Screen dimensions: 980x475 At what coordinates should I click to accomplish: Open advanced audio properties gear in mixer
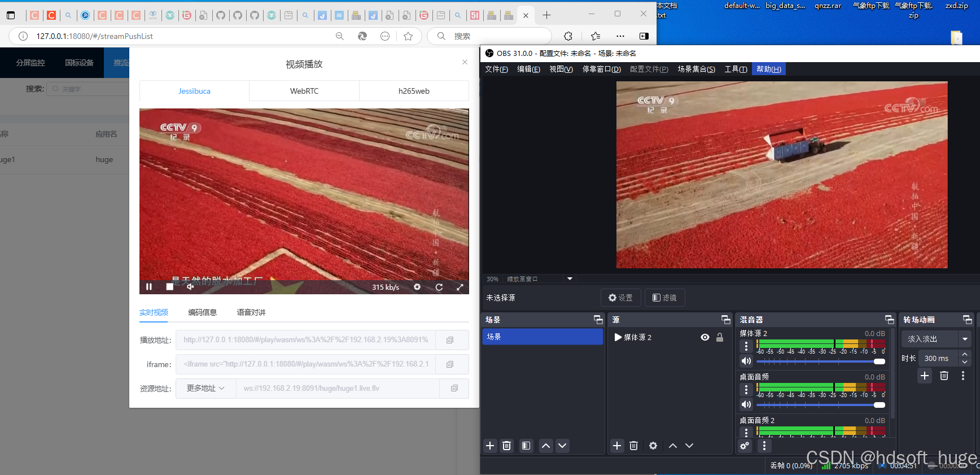coord(745,446)
